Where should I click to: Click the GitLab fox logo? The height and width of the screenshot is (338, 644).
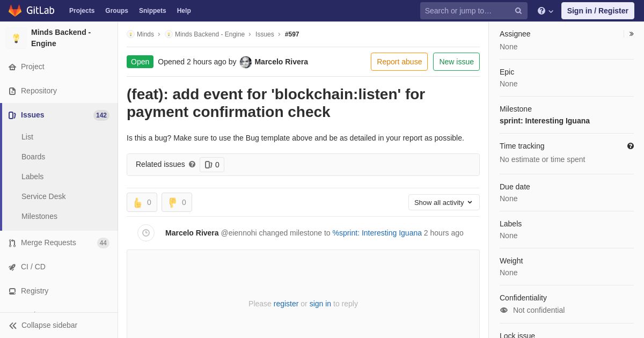[x=15, y=11]
